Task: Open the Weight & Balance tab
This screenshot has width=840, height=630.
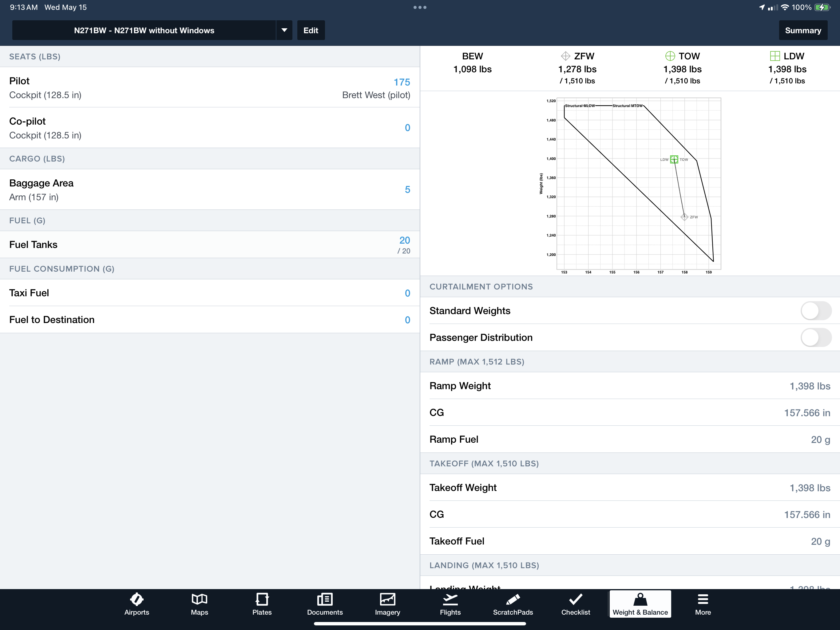Action: pos(639,604)
